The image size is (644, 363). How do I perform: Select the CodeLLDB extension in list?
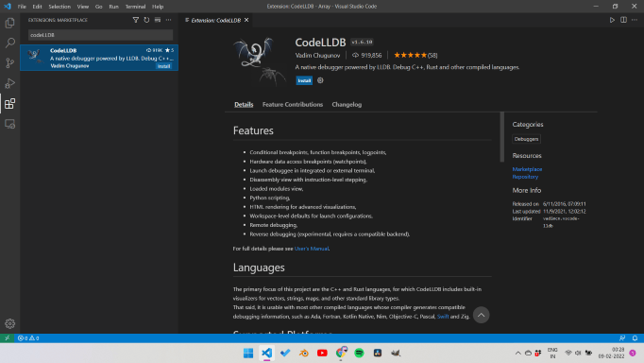coord(99,58)
